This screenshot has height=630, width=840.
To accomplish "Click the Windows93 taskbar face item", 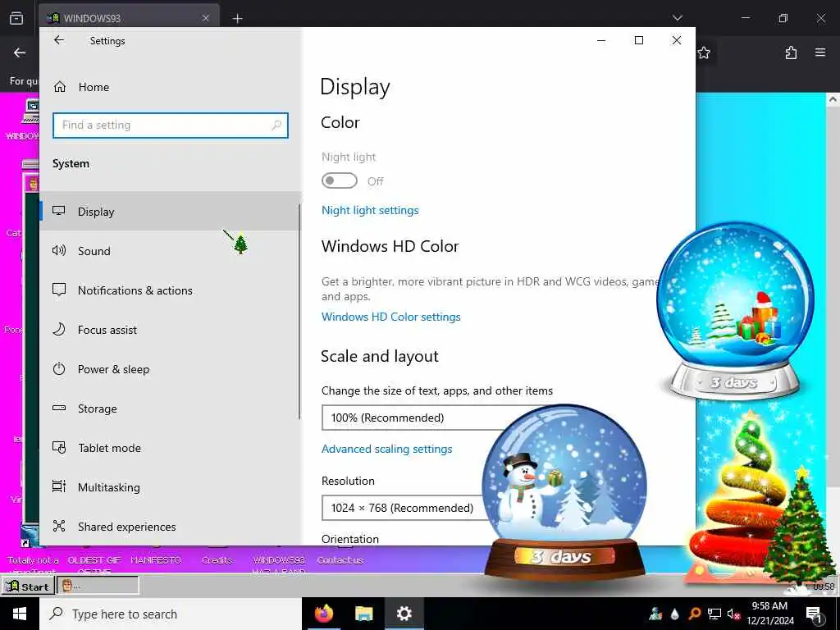I will click(98, 586).
